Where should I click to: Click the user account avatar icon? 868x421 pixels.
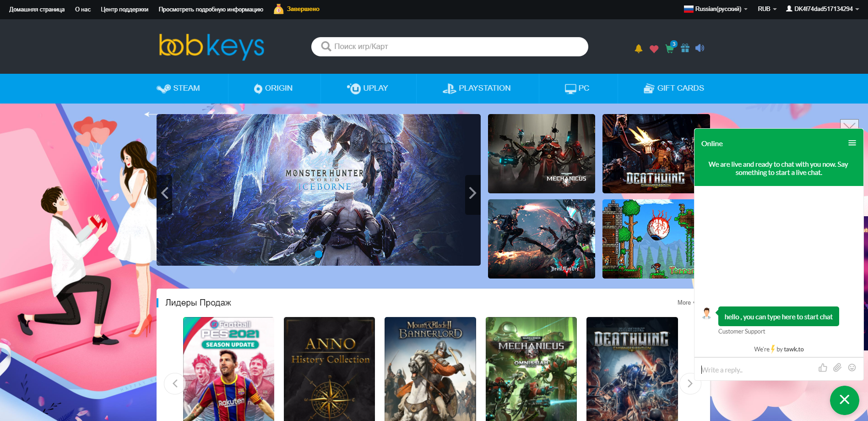tap(789, 9)
